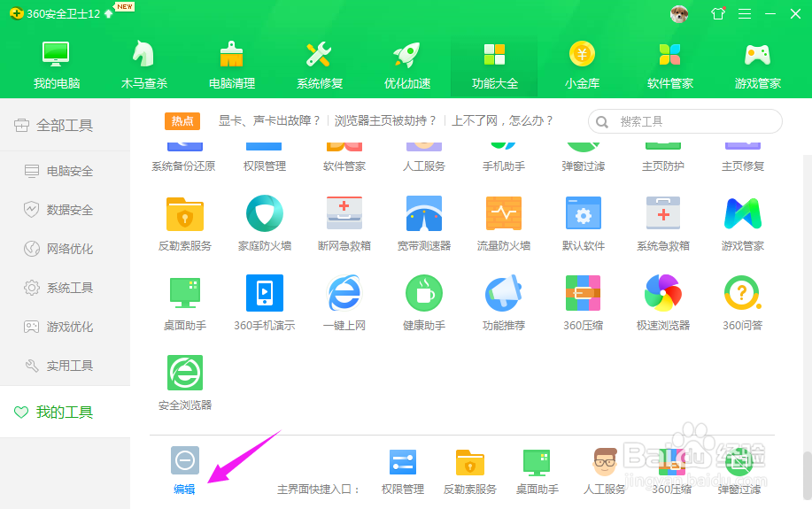Viewport: 812px width, 509px height.
Task: Open 权限管理 quick shortcut at bottom
Action: pos(403,471)
